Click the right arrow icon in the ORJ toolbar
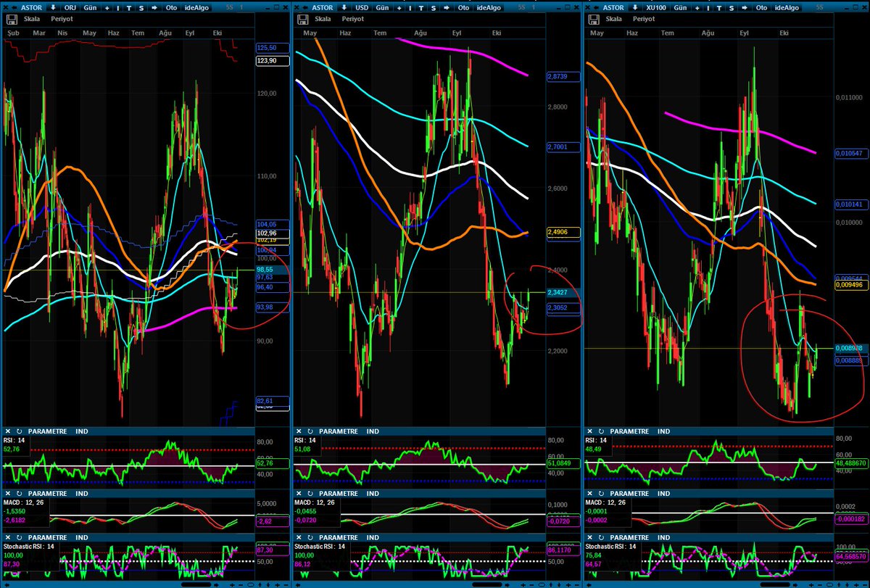 pos(154,8)
